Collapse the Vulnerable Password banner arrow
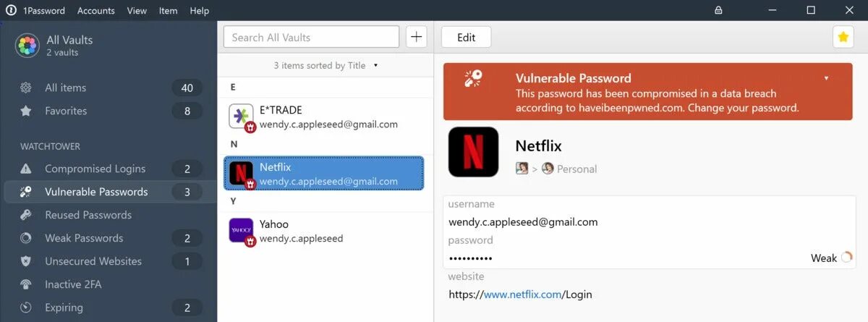This screenshot has width=868, height=322. pos(826,78)
